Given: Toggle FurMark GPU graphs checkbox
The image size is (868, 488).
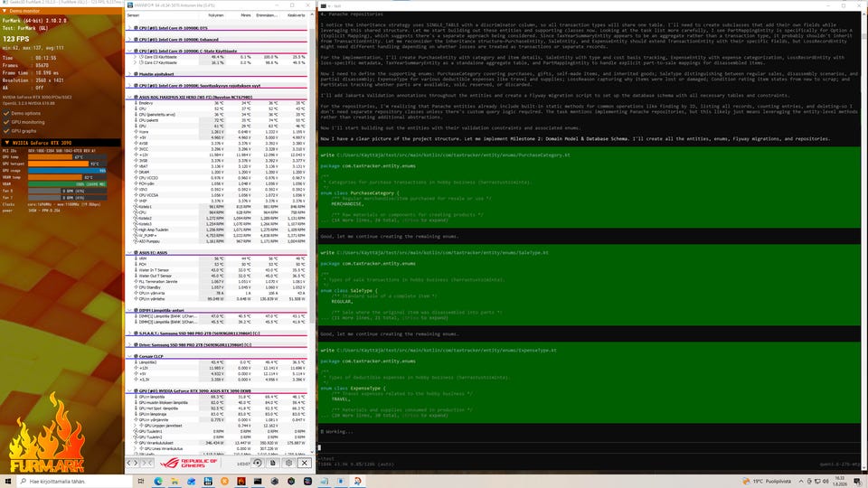Looking at the screenshot, I should coord(6,131).
